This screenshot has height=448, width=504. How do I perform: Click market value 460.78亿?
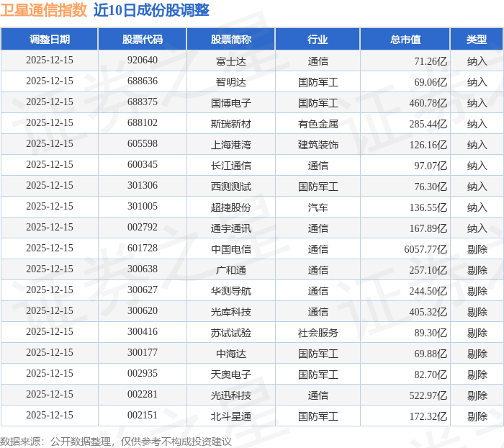428,103
